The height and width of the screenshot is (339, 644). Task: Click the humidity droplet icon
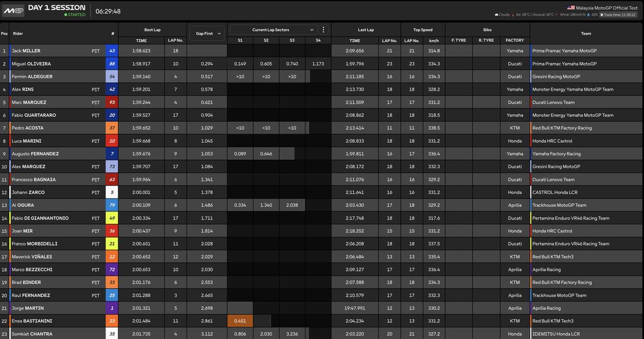click(x=588, y=15)
